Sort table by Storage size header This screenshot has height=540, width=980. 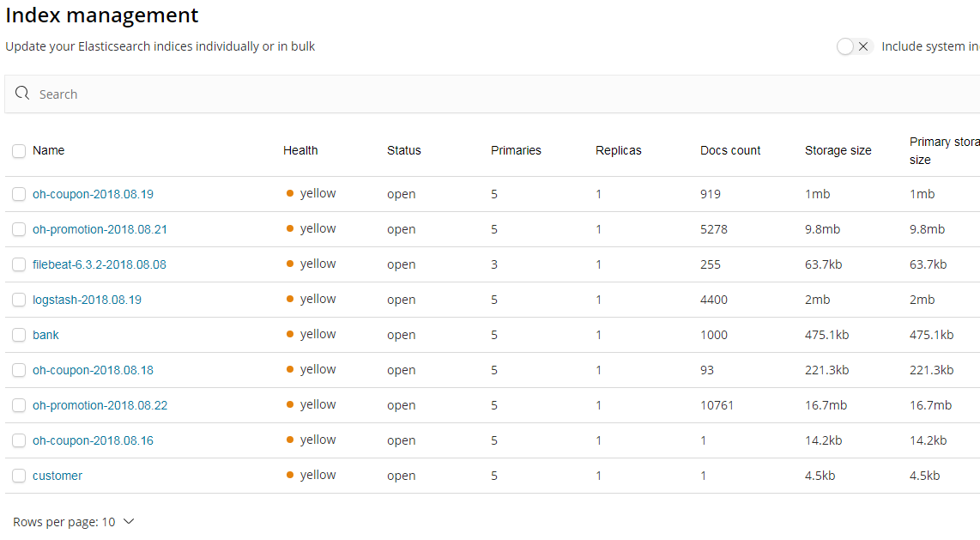pyautogui.click(x=838, y=150)
